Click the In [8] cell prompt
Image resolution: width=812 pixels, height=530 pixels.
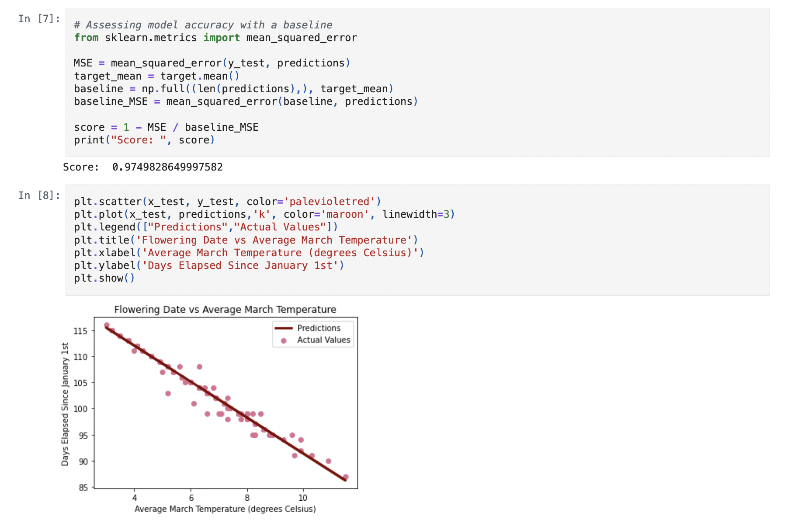(39, 195)
